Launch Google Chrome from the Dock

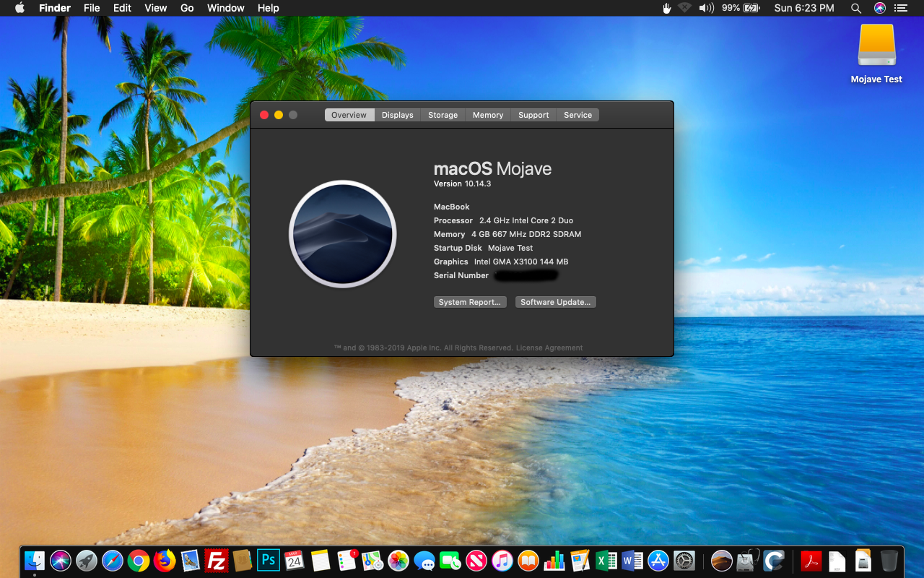tap(139, 561)
